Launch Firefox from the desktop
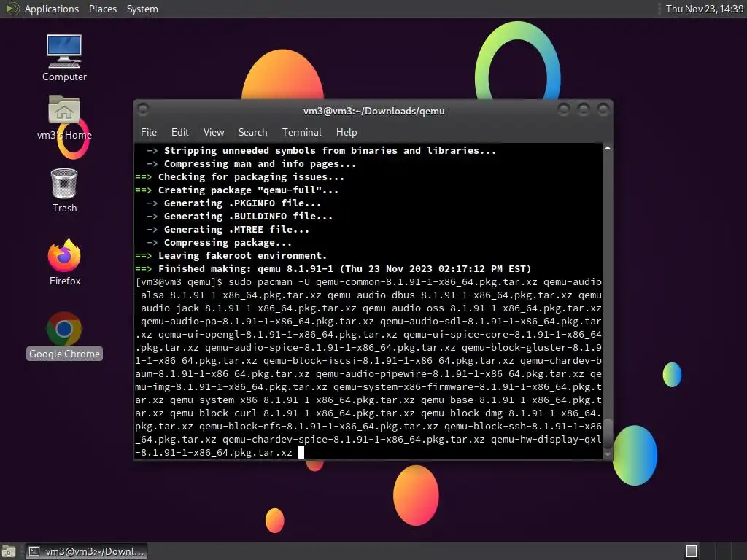 coord(64,262)
